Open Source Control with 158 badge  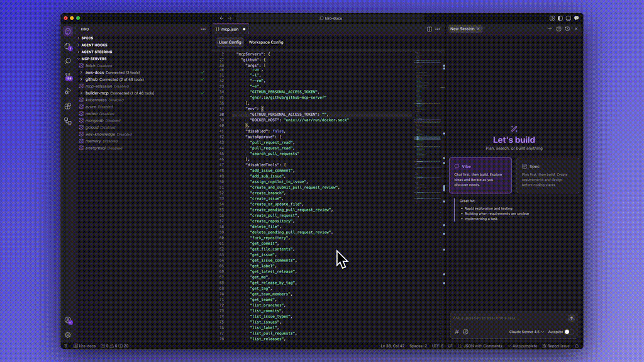point(68,76)
